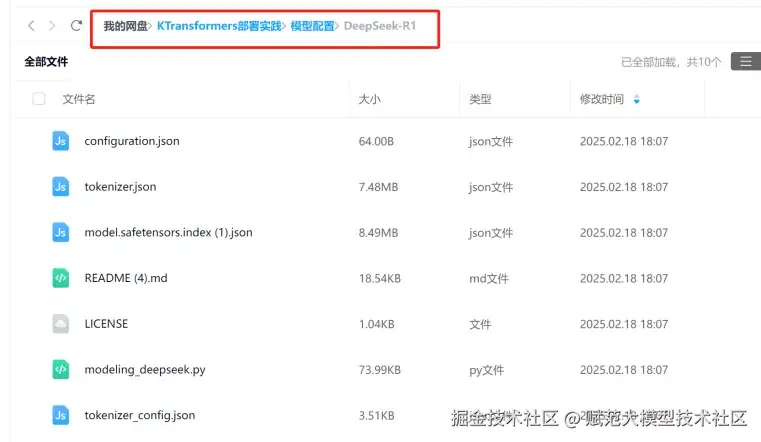Open file named tokenizer.json

pos(120,187)
